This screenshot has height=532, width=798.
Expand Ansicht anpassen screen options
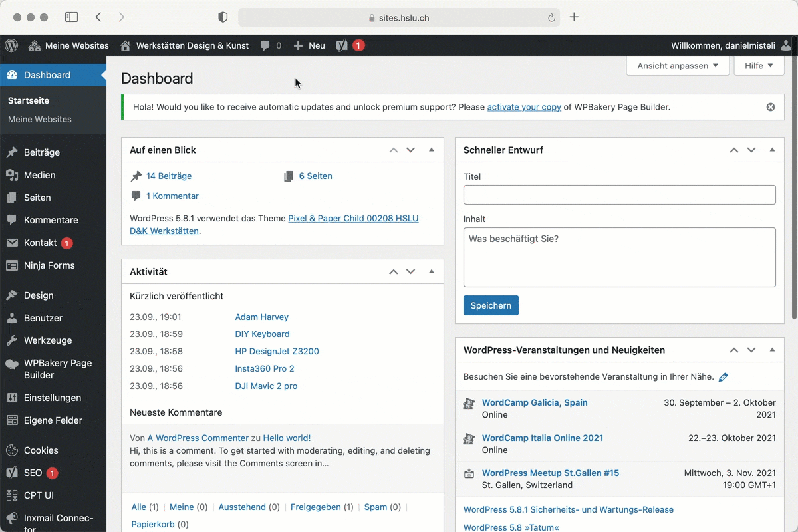click(678, 66)
